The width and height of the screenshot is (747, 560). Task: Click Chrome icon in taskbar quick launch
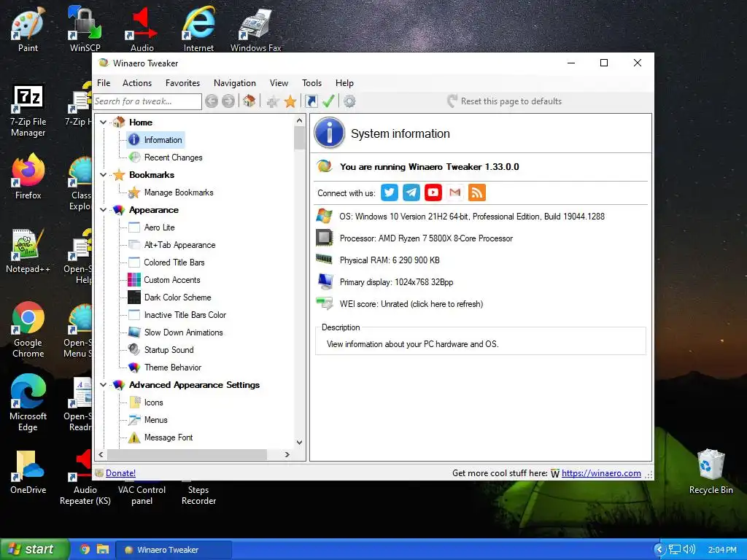coord(85,549)
